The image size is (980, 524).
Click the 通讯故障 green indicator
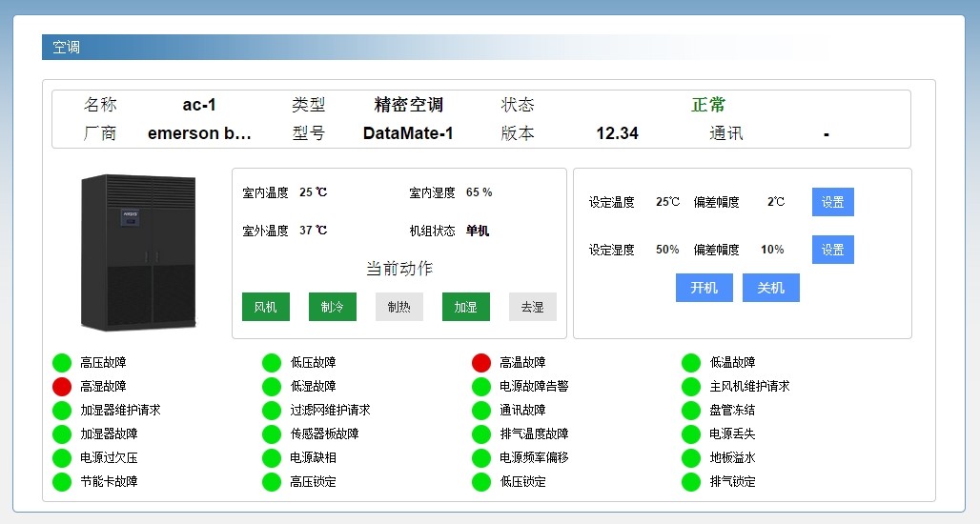[x=481, y=410]
